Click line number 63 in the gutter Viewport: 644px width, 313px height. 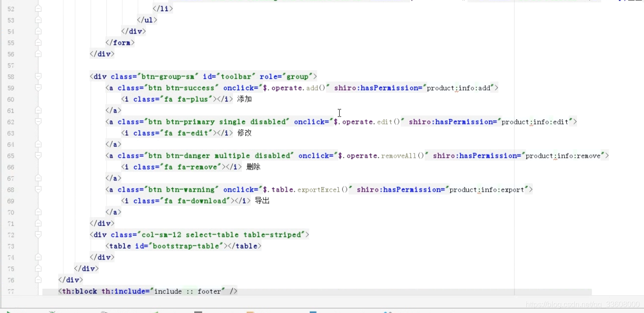coord(11,133)
